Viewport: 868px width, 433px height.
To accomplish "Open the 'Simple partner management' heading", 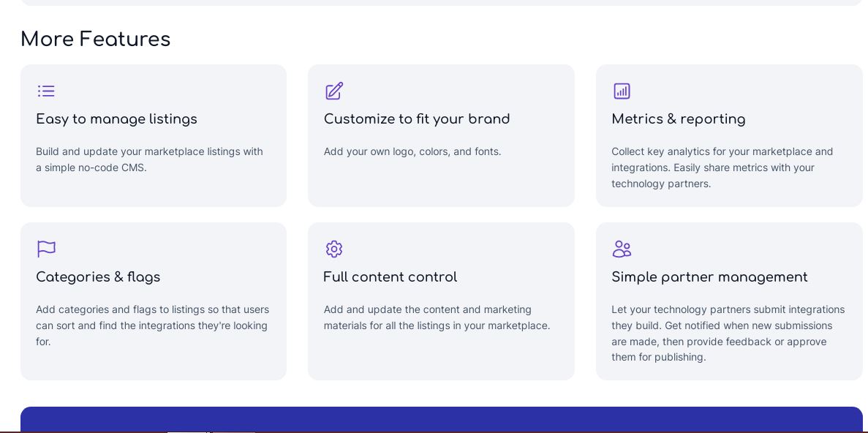I will coord(709,277).
